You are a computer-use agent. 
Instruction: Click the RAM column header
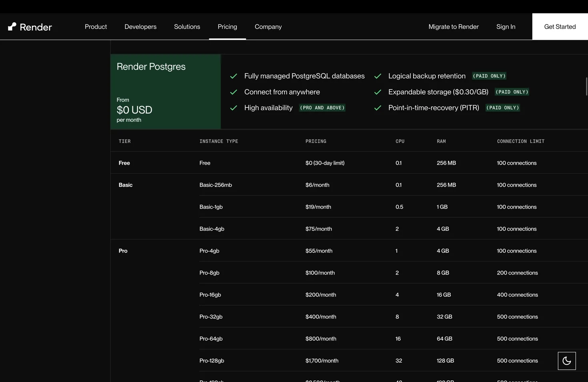(x=441, y=141)
